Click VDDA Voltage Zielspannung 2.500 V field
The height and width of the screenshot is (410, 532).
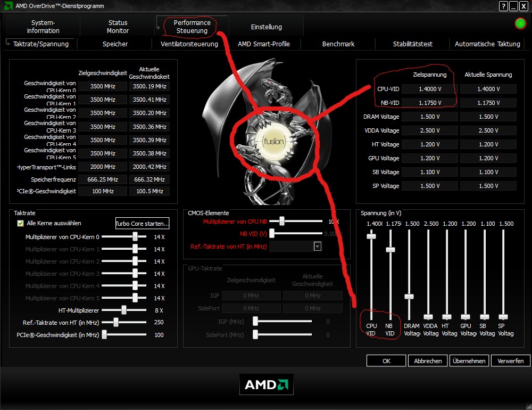(430, 131)
